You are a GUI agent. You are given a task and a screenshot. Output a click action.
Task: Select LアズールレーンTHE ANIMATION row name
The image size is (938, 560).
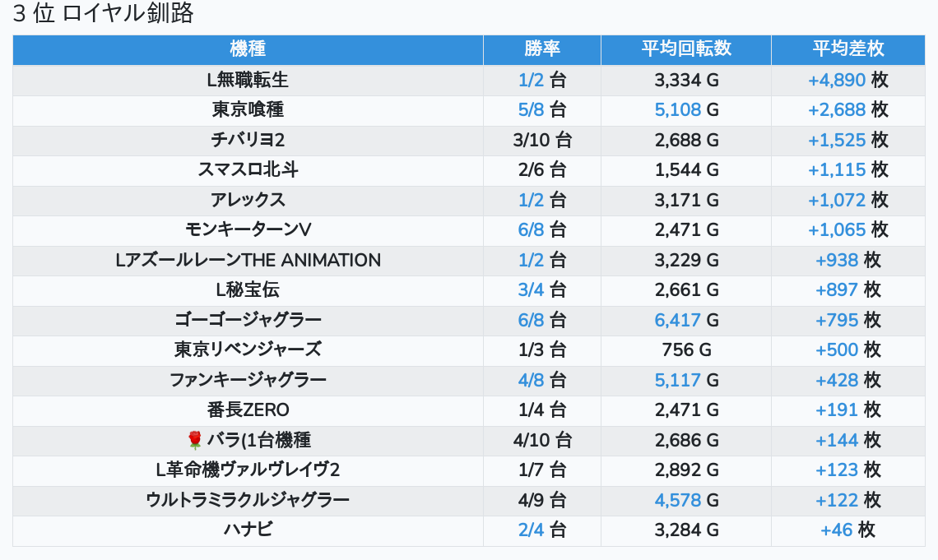tap(248, 260)
